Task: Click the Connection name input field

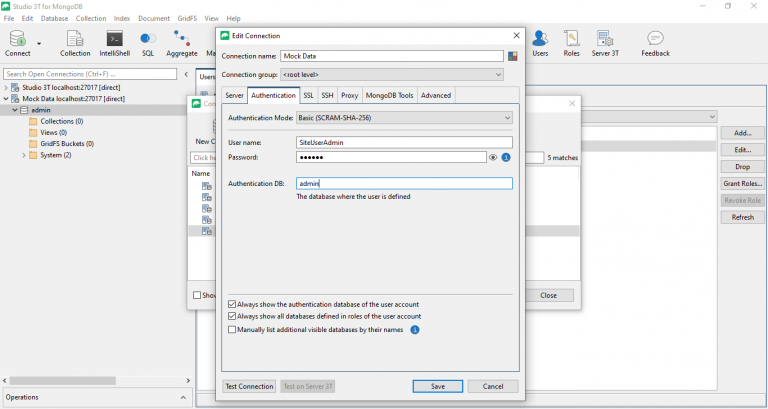Action: point(392,56)
